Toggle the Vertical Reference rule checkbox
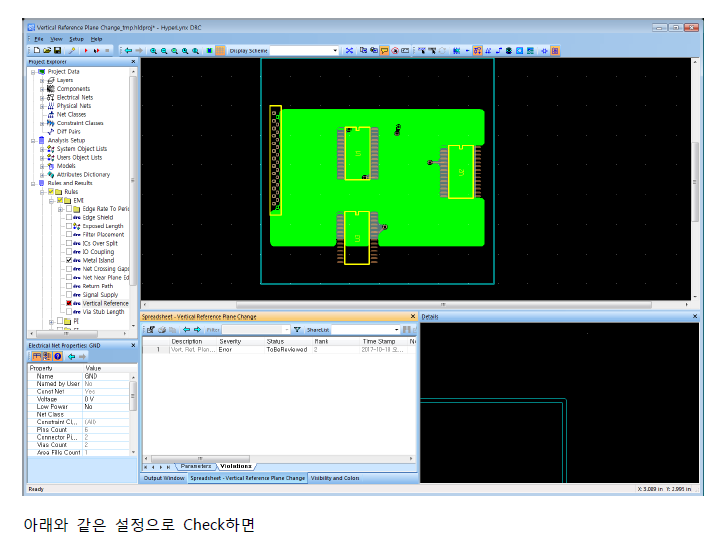The height and width of the screenshot is (541, 720). 69,303
